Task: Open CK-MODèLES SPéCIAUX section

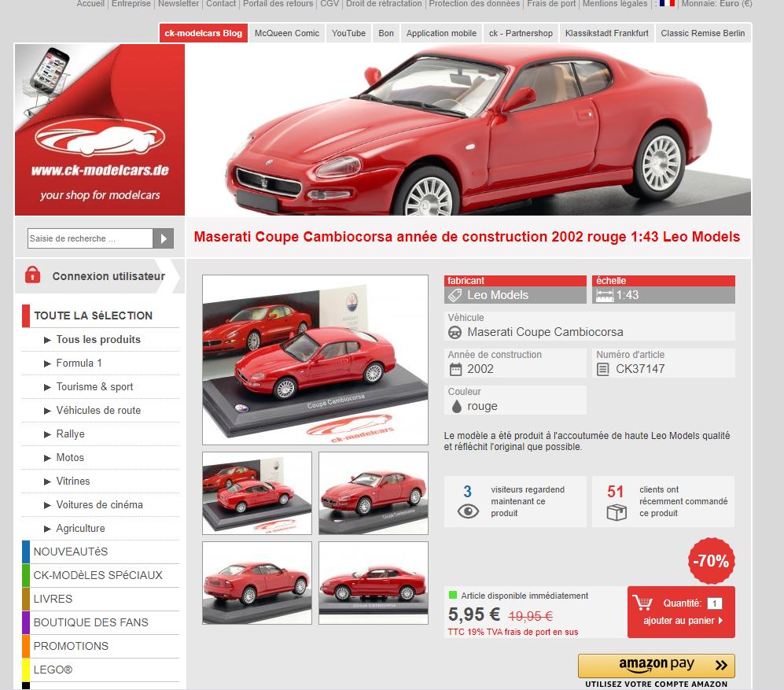Action: click(101, 575)
